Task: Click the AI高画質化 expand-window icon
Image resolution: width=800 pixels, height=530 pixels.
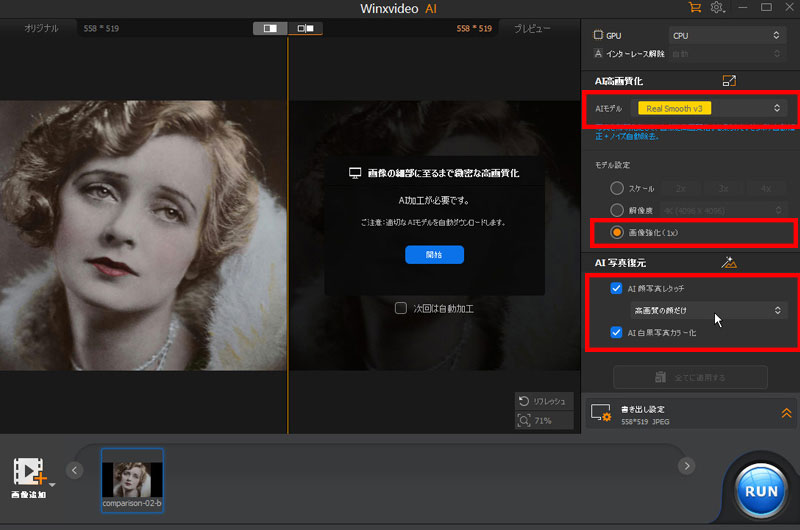Action: tap(729, 80)
